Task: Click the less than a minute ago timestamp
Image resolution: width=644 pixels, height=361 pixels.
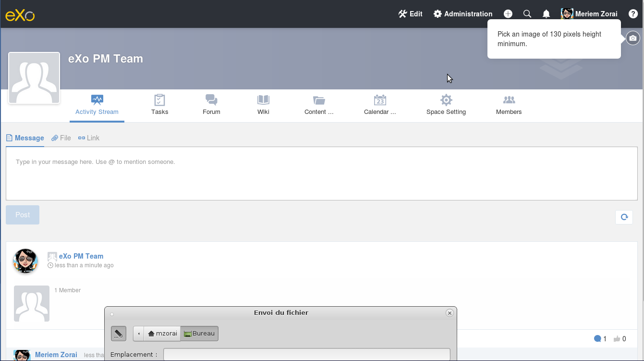Action: tap(84, 265)
